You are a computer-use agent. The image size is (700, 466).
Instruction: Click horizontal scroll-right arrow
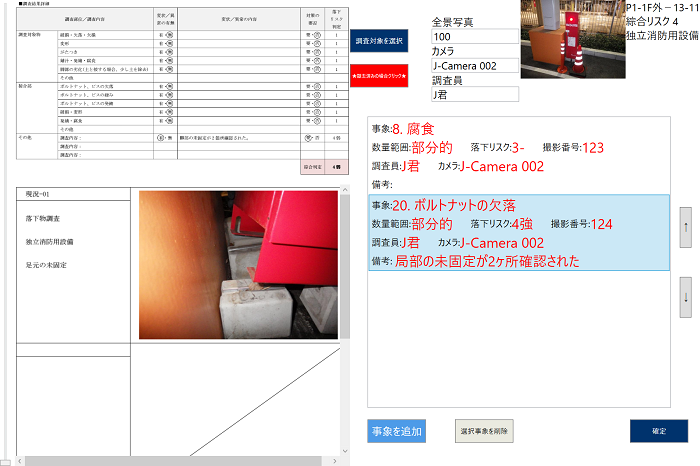pos(335,461)
